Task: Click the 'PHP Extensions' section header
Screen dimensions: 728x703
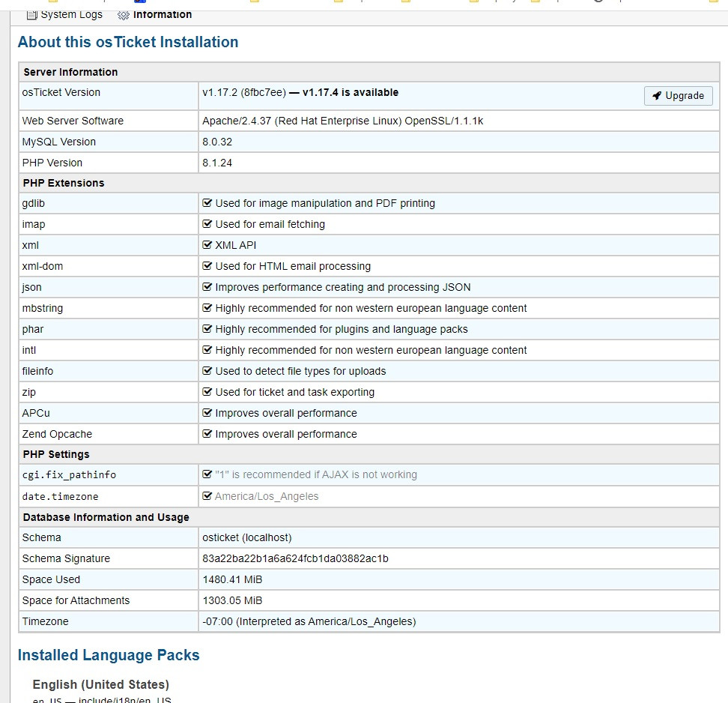Action: coord(64,183)
